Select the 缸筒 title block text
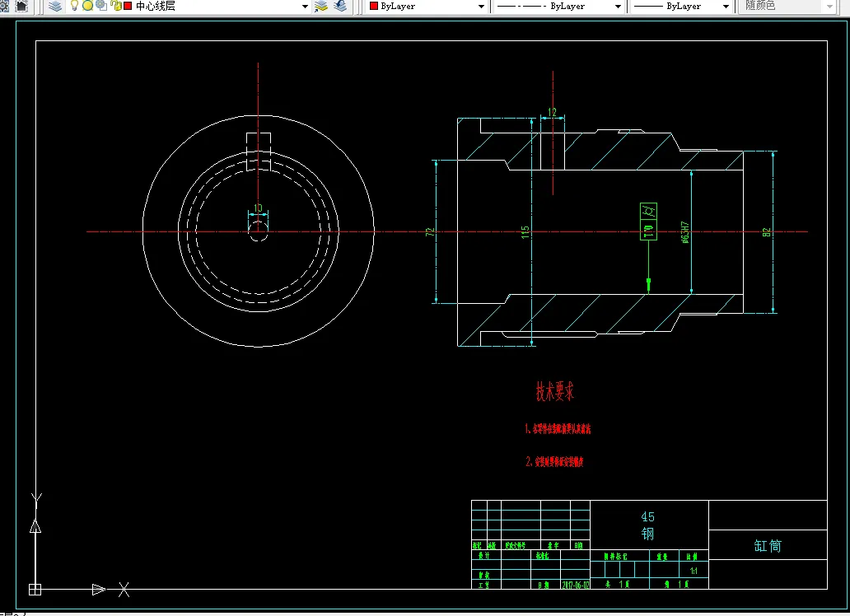This screenshot has width=850, height=616. [768, 545]
